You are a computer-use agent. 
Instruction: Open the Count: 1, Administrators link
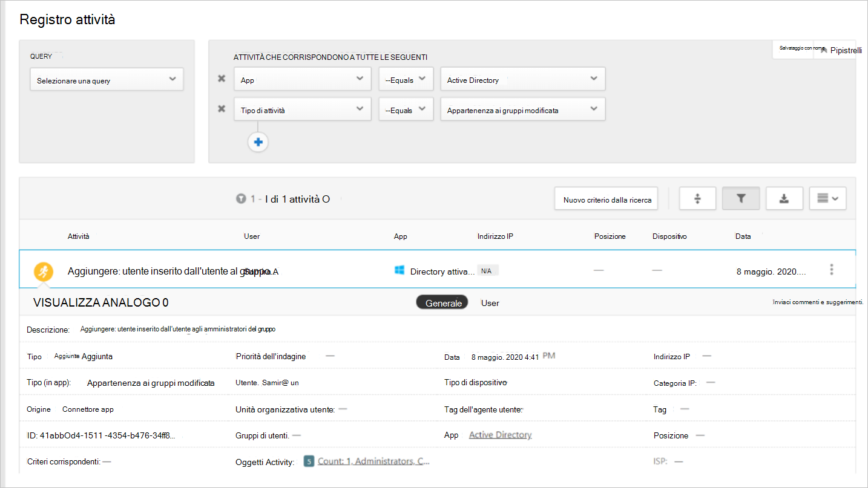pos(374,461)
